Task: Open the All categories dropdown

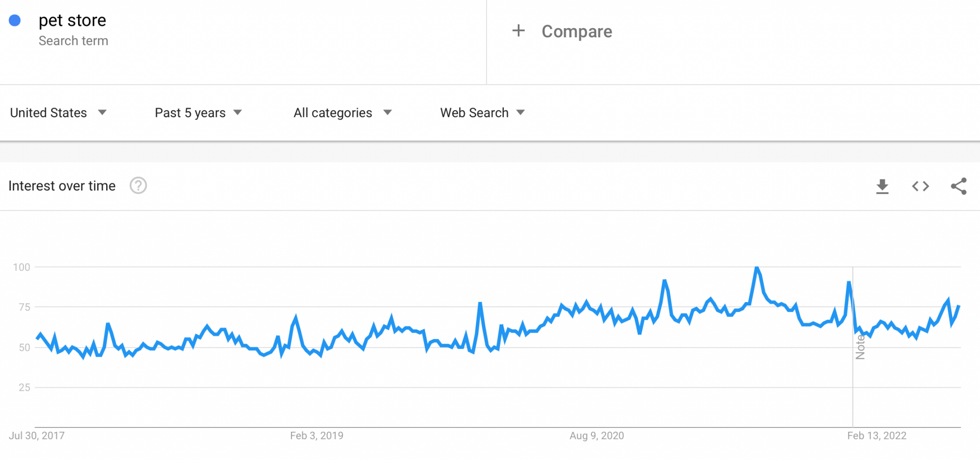Action: click(x=343, y=113)
